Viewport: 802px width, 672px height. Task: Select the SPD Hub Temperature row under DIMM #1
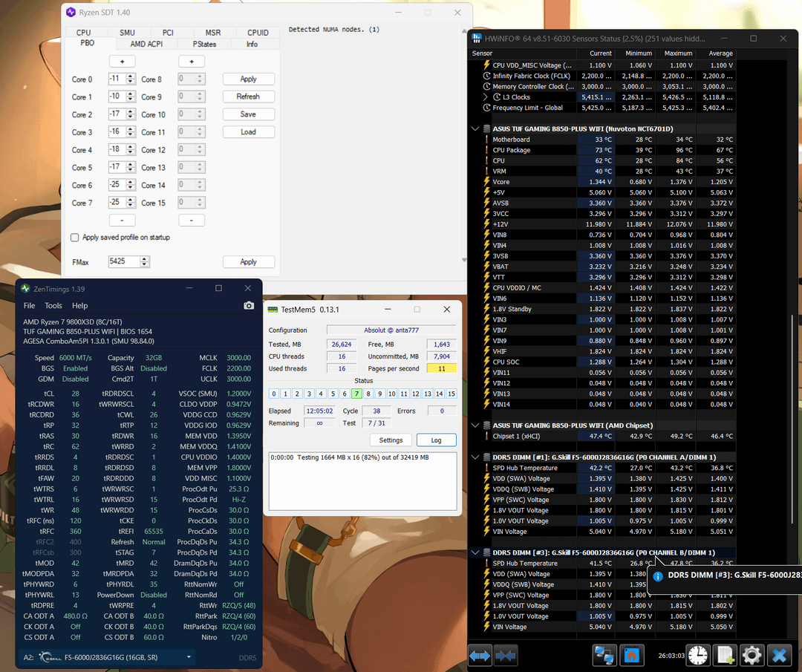click(602, 468)
